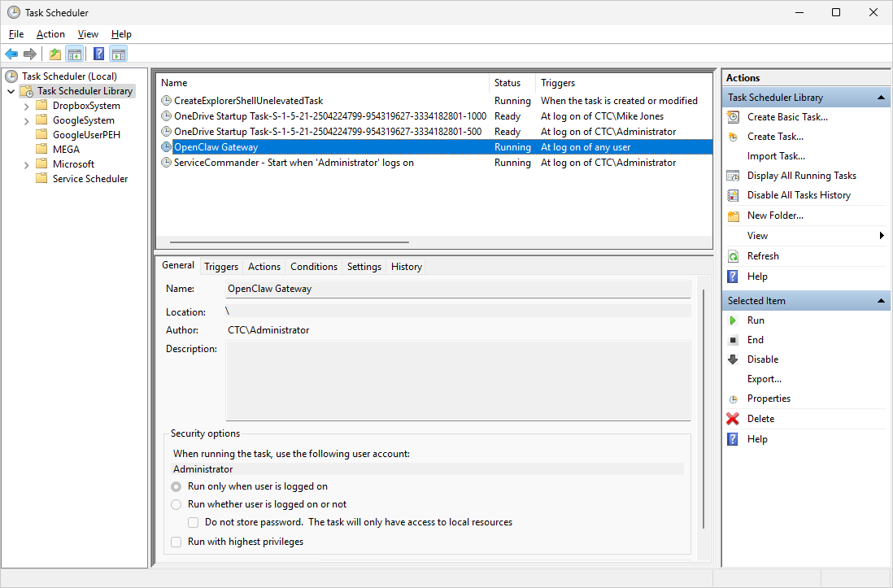The width and height of the screenshot is (893, 588).
Task: Click the blue Help toolbar icon
Action: point(98,54)
